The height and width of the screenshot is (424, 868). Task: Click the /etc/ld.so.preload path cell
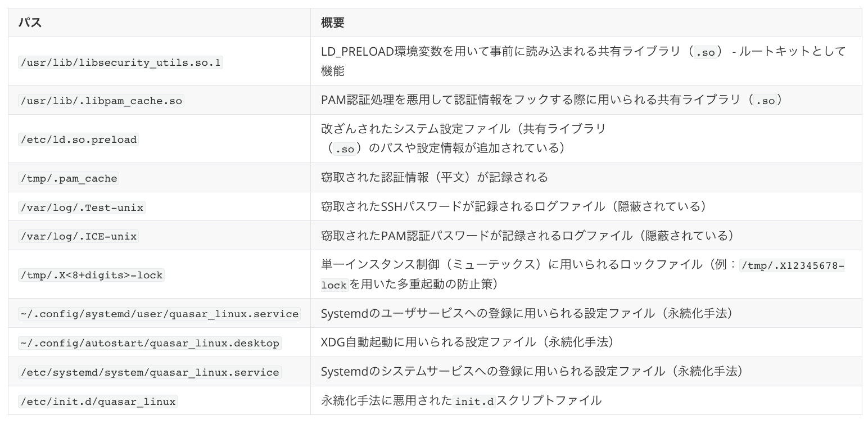point(79,139)
